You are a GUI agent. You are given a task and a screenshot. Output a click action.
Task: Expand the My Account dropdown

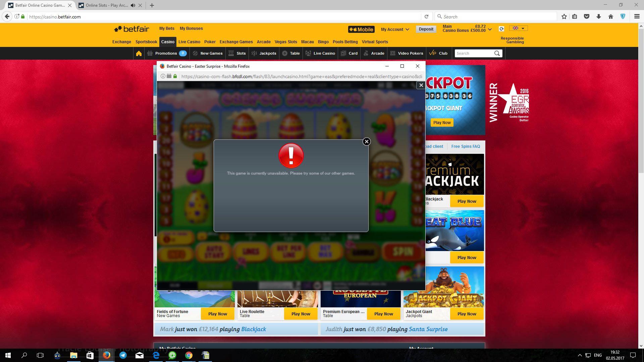point(395,29)
